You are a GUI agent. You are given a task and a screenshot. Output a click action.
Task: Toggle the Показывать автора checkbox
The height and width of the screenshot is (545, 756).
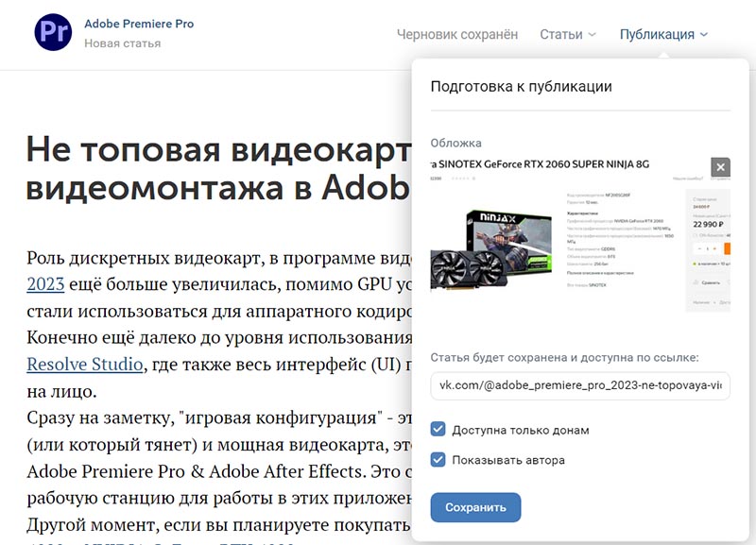(438, 459)
